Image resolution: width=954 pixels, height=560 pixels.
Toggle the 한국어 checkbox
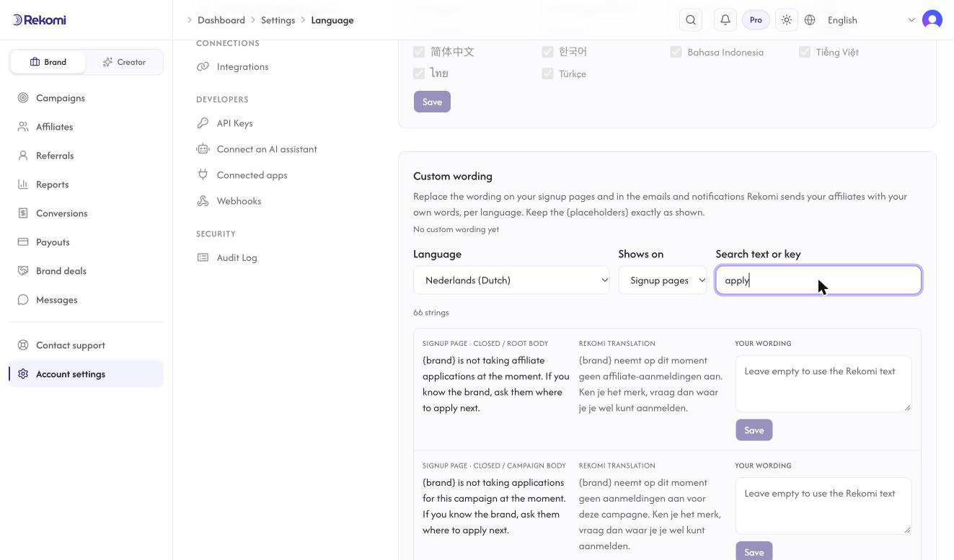tap(547, 52)
